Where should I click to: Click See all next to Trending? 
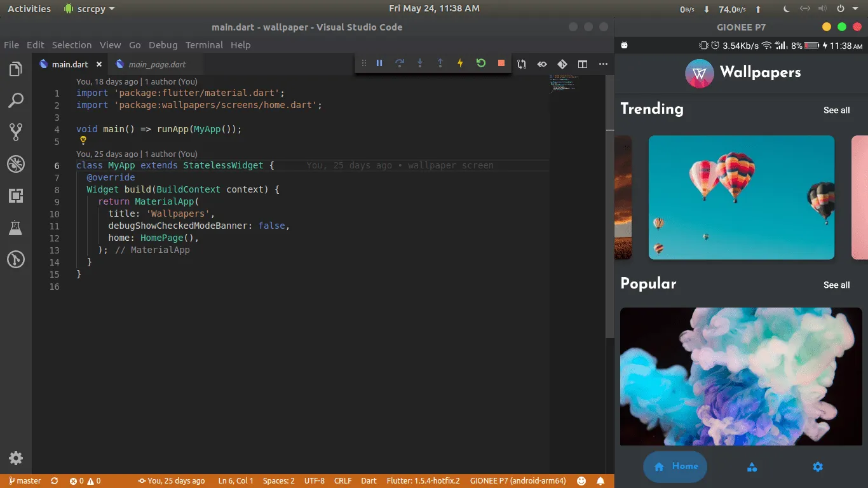[836, 110]
